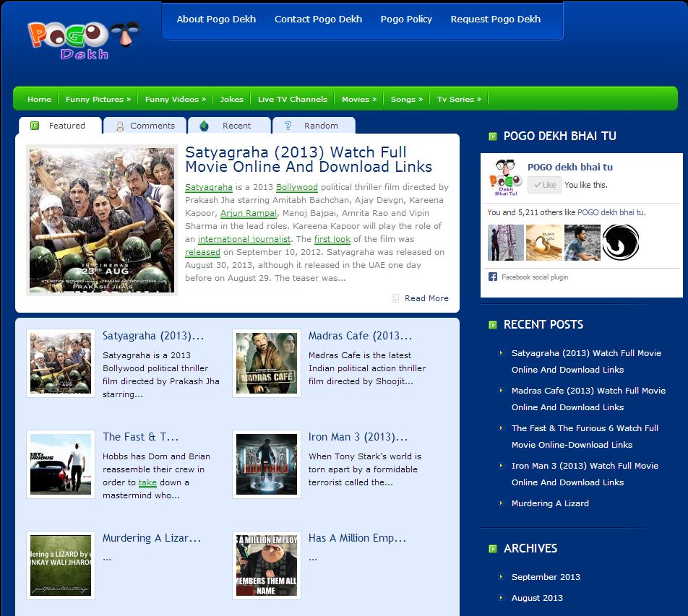This screenshot has width=688, height=616.
Task: Switch to the Featured tab
Action: (x=60, y=126)
